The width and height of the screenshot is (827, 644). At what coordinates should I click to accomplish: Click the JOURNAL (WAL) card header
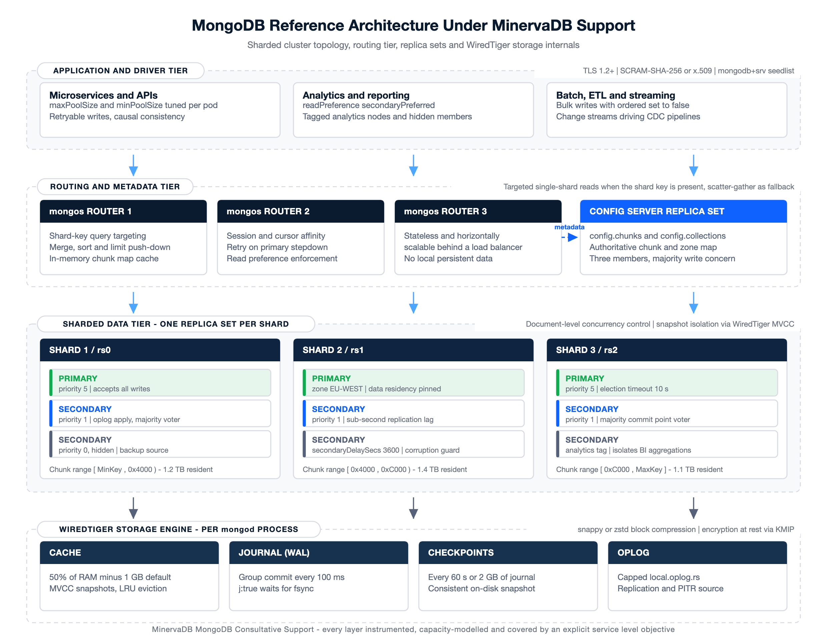click(318, 552)
